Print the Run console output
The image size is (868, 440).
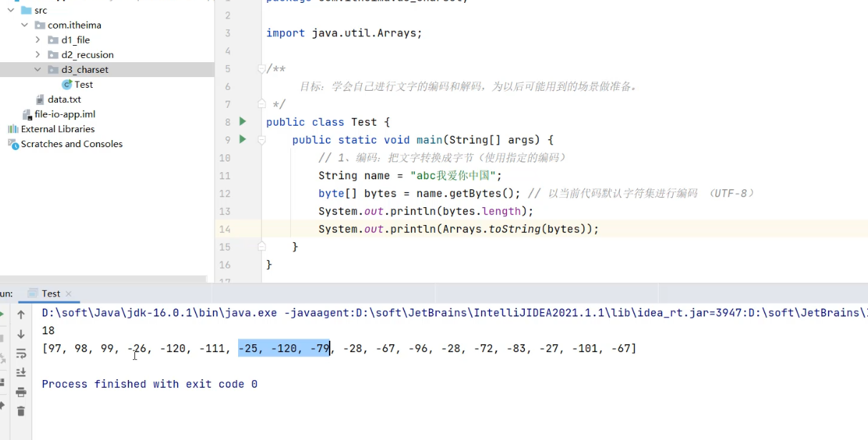point(21,391)
